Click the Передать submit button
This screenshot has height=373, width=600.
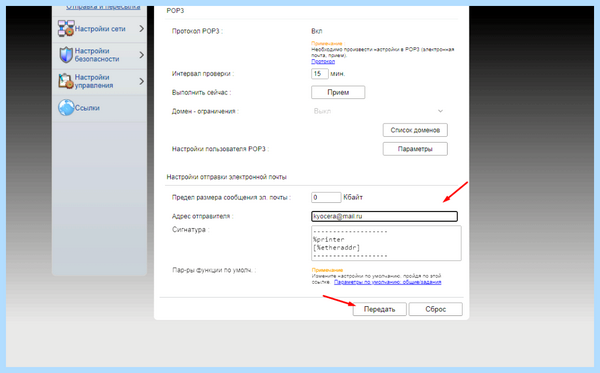click(x=379, y=309)
